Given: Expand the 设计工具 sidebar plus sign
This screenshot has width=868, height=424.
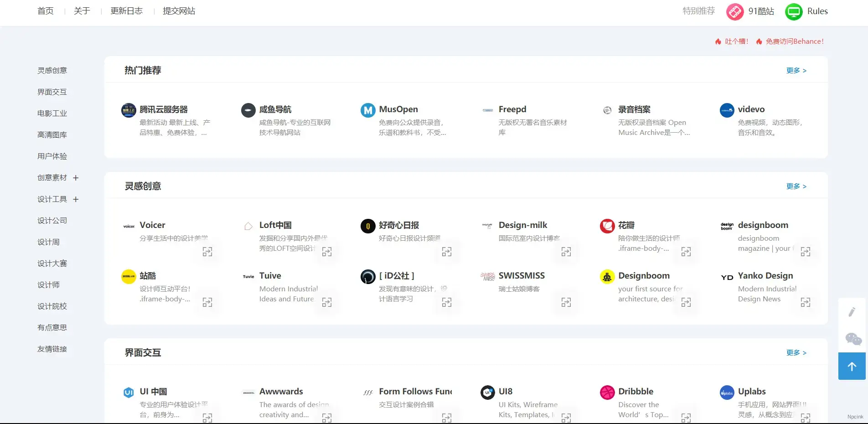Looking at the screenshot, I should coord(76,199).
